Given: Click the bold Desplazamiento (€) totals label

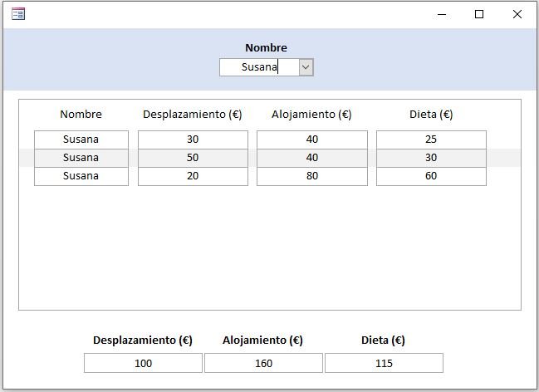Looking at the screenshot, I should [143, 340].
